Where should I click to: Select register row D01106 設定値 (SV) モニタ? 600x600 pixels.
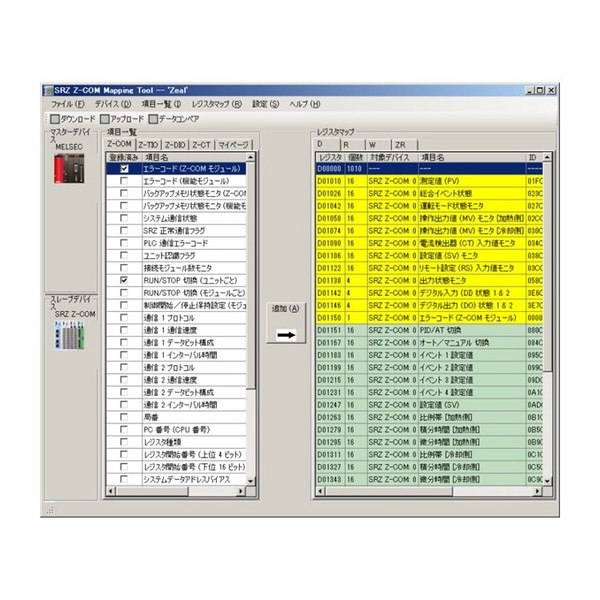[429, 256]
